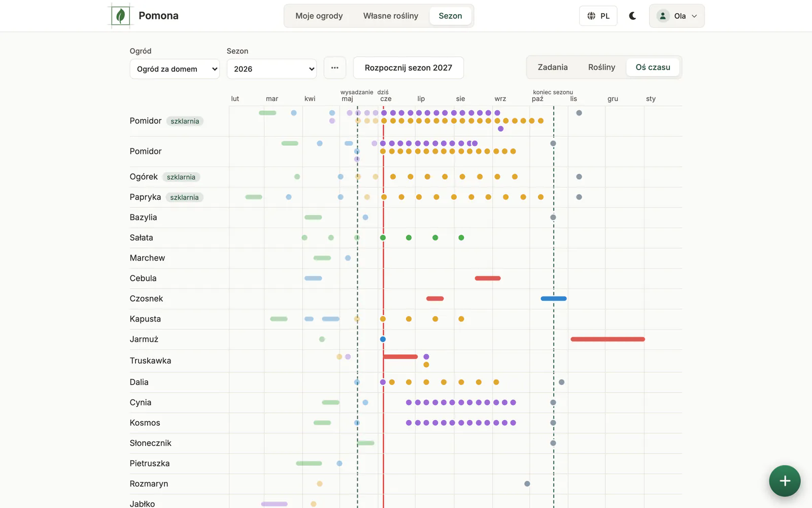This screenshot has width=812, height=508.
Task: Switch to the Moje ogrody tab
Action: tap(319, 16)
